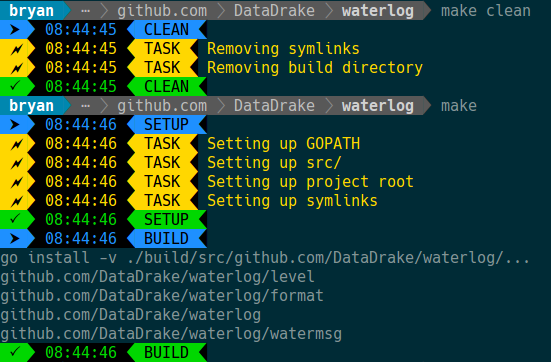The width and height of the screenshot is (551, 362).
Task: Click the green SETUP completion label
Action: tap(166, 219)
